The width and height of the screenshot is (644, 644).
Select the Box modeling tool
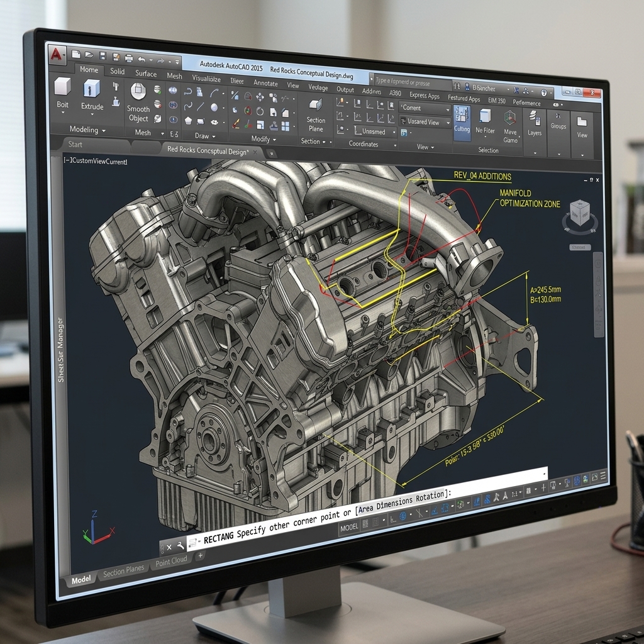click(x=62, y=93)
